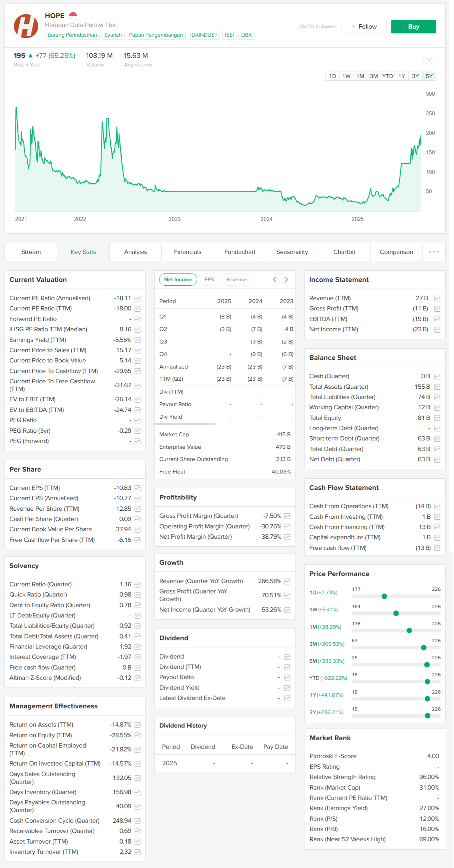454x868 pixels.
Task: Open the more tabs ellipsis menu
Action: (433, 252)
